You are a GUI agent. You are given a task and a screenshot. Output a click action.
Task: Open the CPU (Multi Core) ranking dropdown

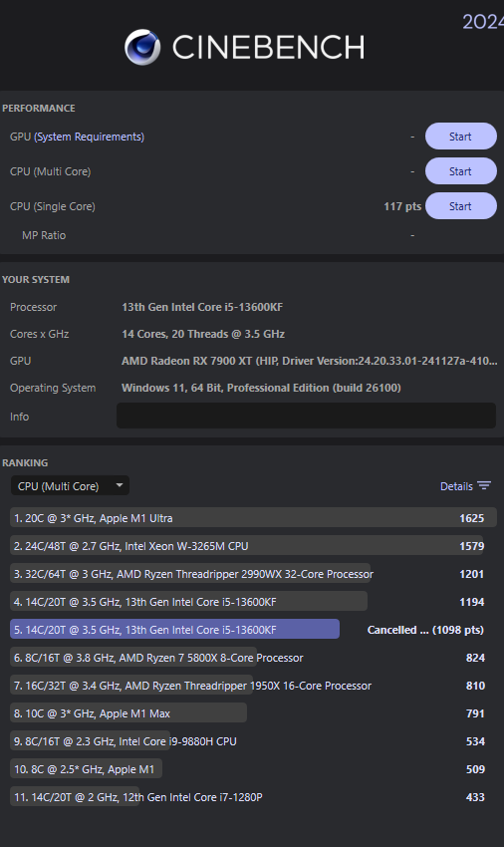(x=70, y=486)
